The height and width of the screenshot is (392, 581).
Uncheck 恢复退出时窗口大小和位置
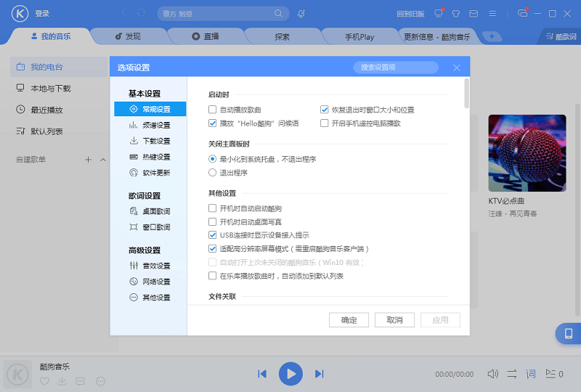click(x=324, y=110)
